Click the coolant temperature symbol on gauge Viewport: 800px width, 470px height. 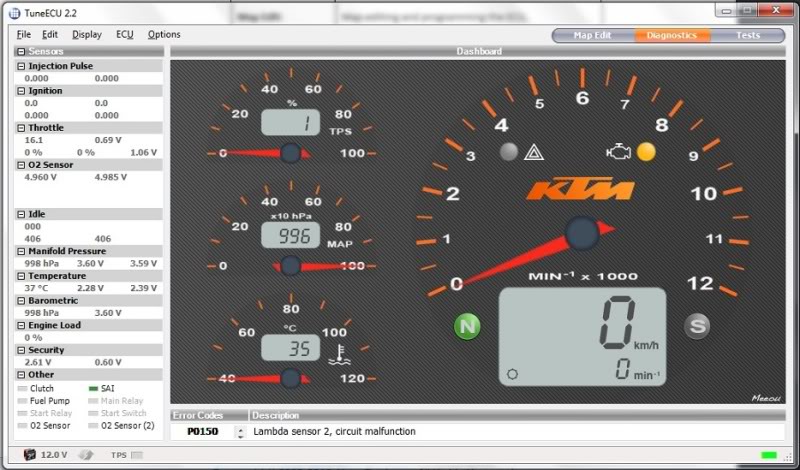pos(339,356)
